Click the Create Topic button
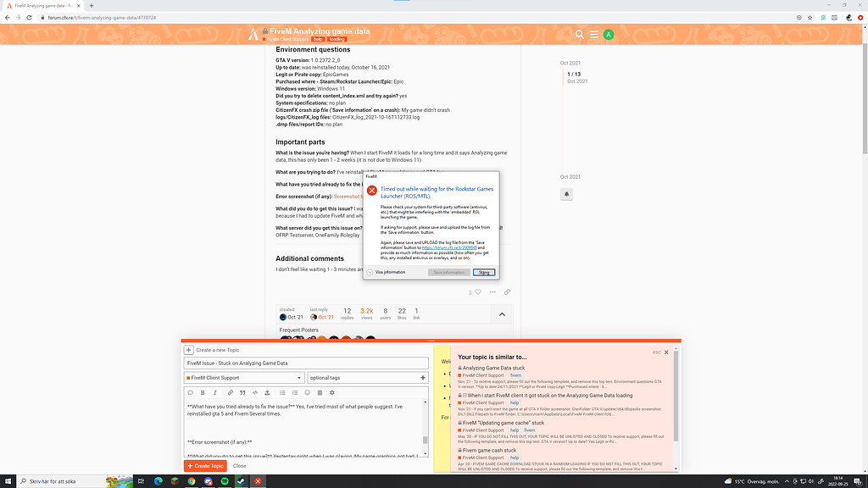The height and width of the screenshot is (488, 868). (x=207, y=465)
